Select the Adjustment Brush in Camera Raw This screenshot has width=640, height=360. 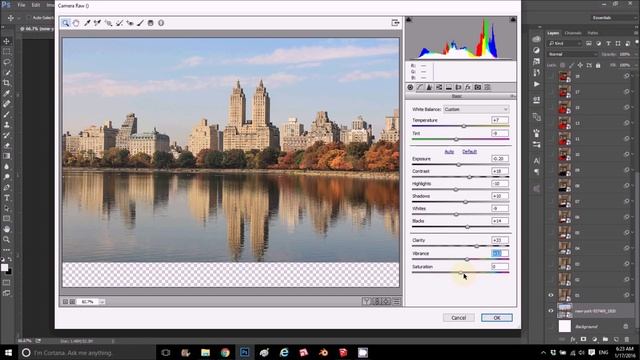pos(140,23)
